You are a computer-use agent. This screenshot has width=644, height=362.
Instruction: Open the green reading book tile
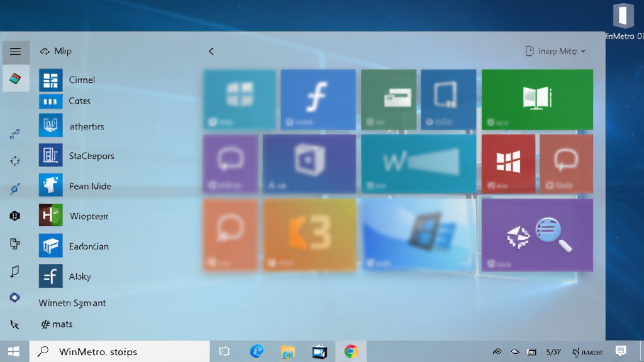537,100
